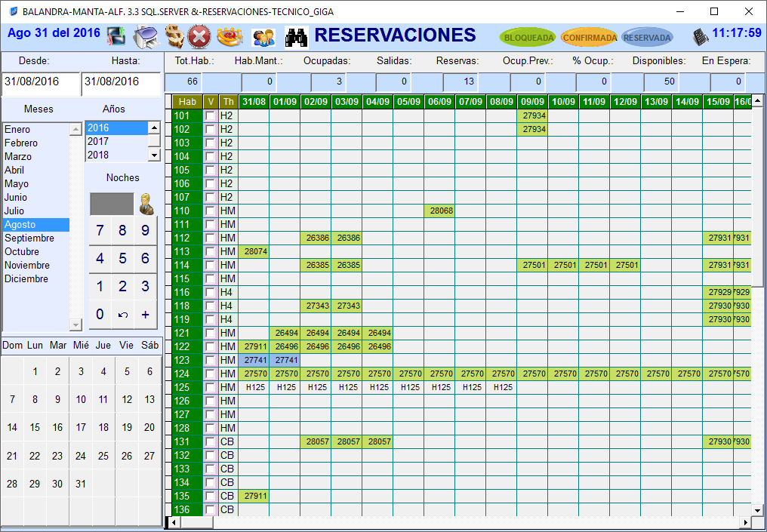Click the red X cancel icon
Screen dimensions: 767x532
pyautogui.click(x=199, y=36)
